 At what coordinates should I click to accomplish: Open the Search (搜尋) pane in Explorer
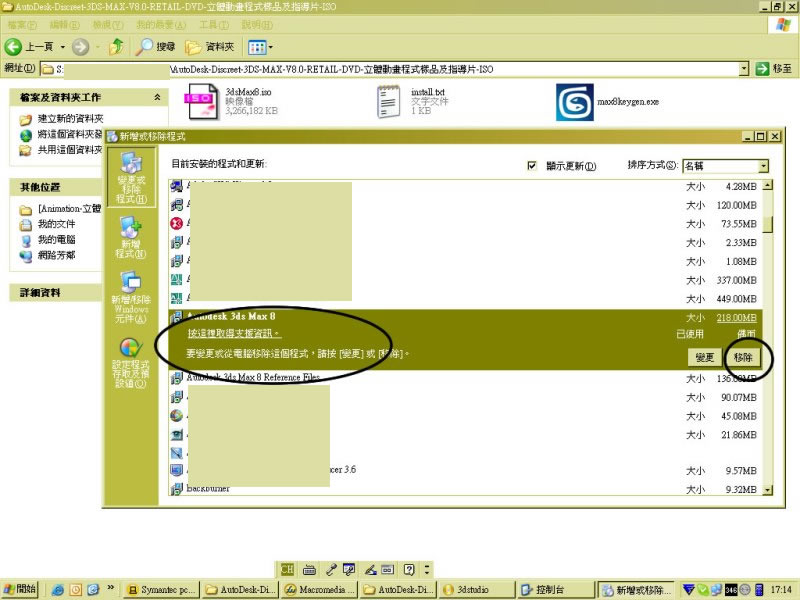point(156,47)
